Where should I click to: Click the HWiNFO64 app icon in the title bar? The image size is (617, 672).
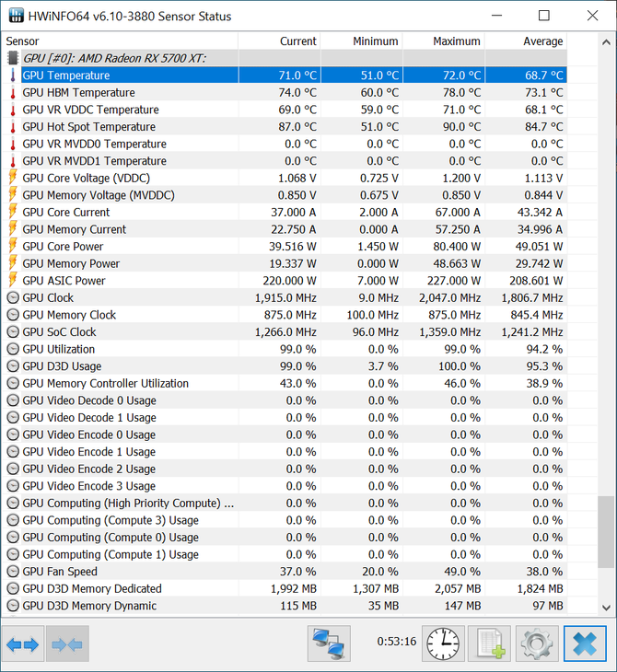click(x=16, y=16)
